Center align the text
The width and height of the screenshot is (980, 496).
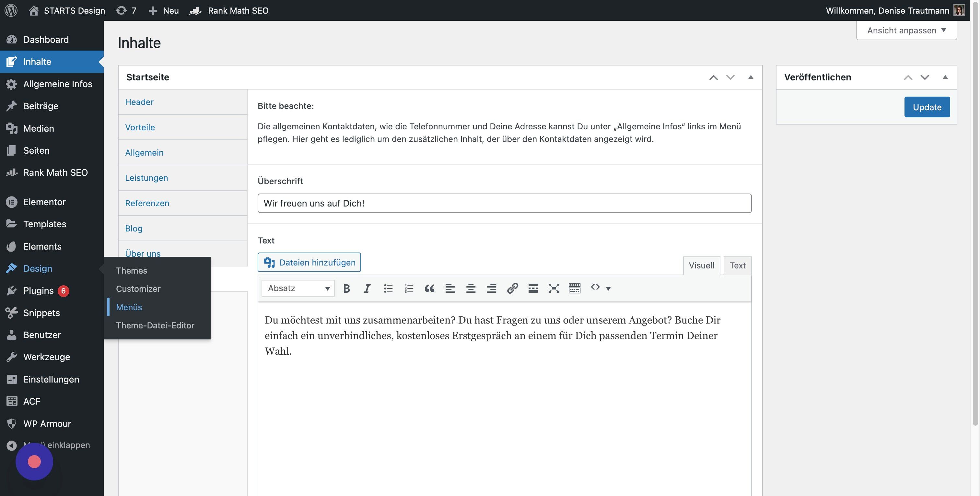coord(471,288)
